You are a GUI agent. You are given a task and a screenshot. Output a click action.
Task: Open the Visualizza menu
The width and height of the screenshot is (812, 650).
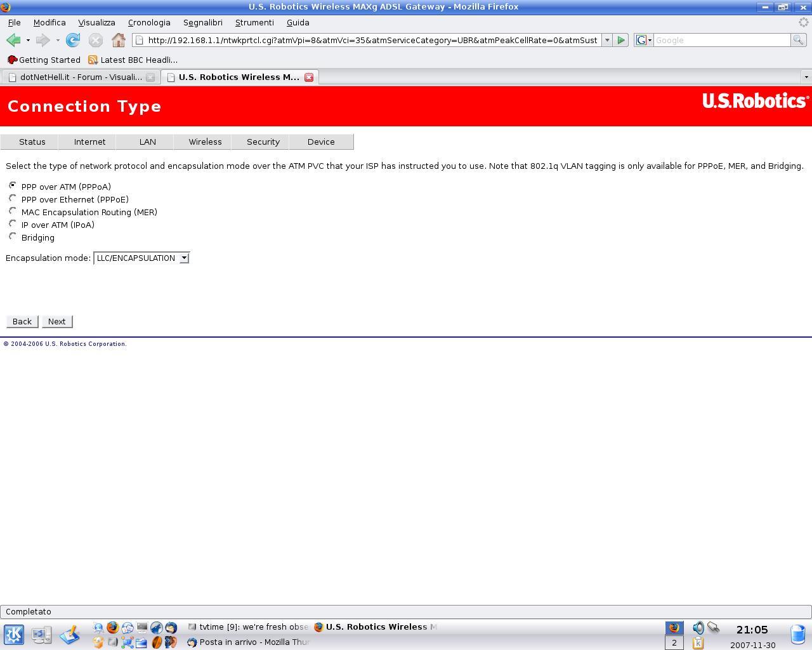coord(96,22)
